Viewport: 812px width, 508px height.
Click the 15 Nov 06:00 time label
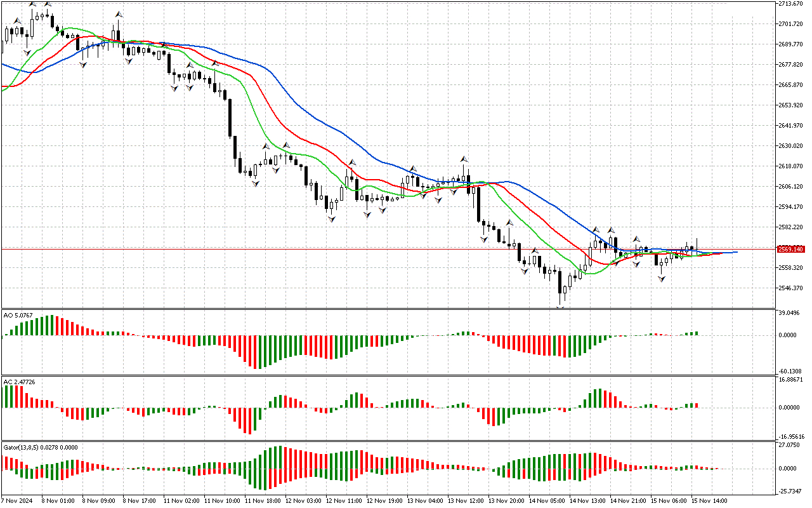pyautogui.click(x=668, y=500)
